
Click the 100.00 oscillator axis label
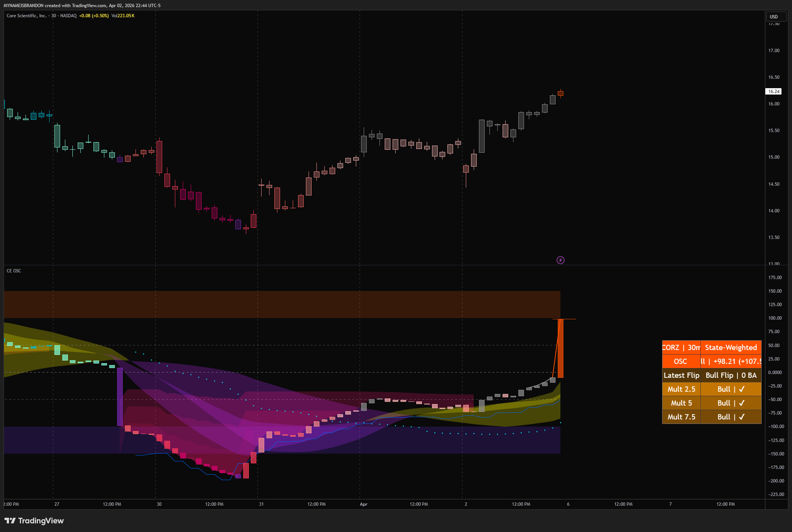coord(775,318)
